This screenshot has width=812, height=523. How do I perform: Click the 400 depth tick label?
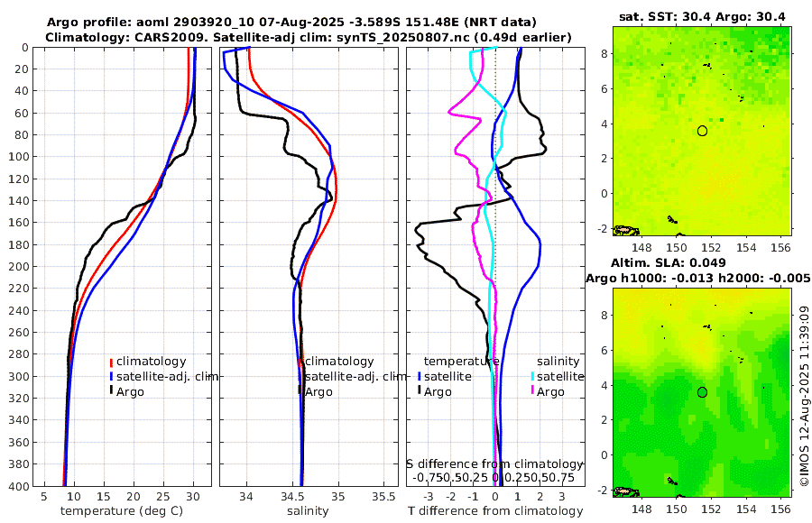tap(19, 486)
